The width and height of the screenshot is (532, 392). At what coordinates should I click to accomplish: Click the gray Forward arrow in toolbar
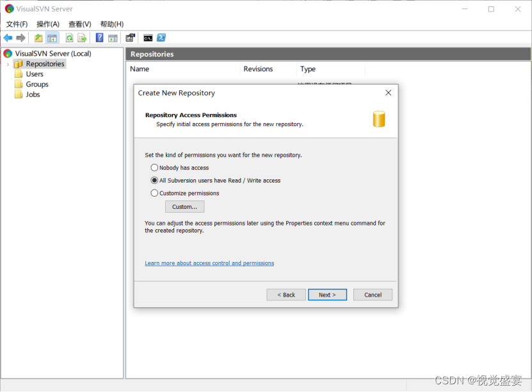tap(20, 38)
